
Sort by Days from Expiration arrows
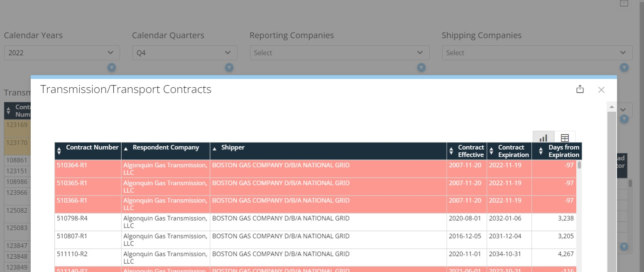(541, 152)
